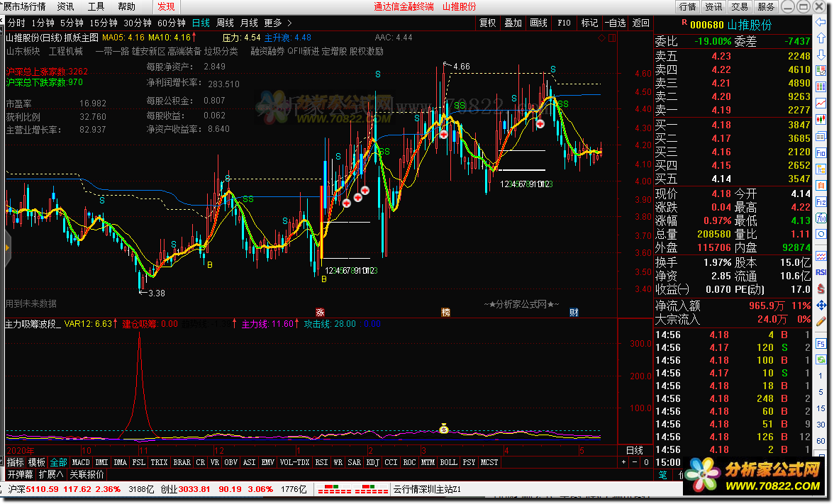Click the blue four-way move arrows icon
Screen dimensions: 834x504
click(821, 305)
